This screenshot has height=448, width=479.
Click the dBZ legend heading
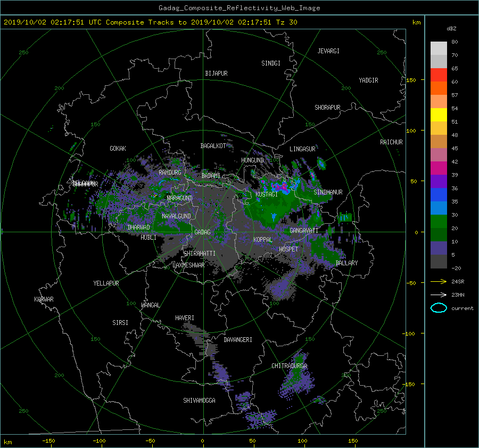pos(451,29)
